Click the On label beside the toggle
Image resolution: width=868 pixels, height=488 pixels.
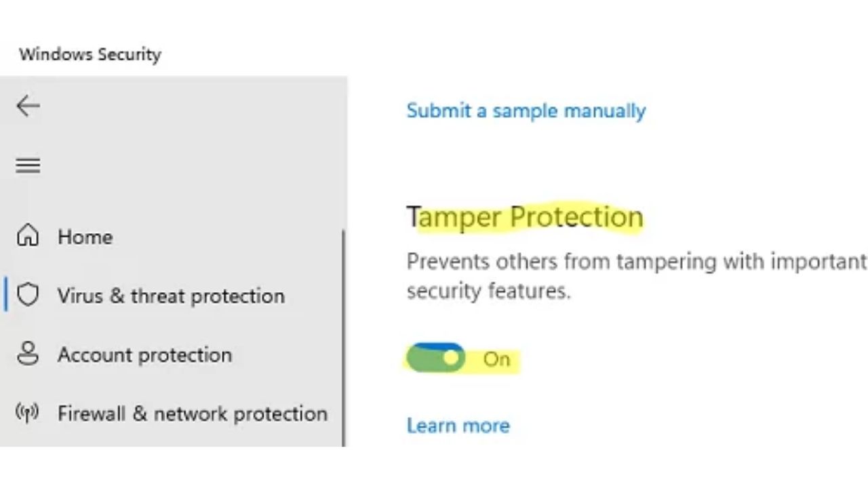[496, 359]
